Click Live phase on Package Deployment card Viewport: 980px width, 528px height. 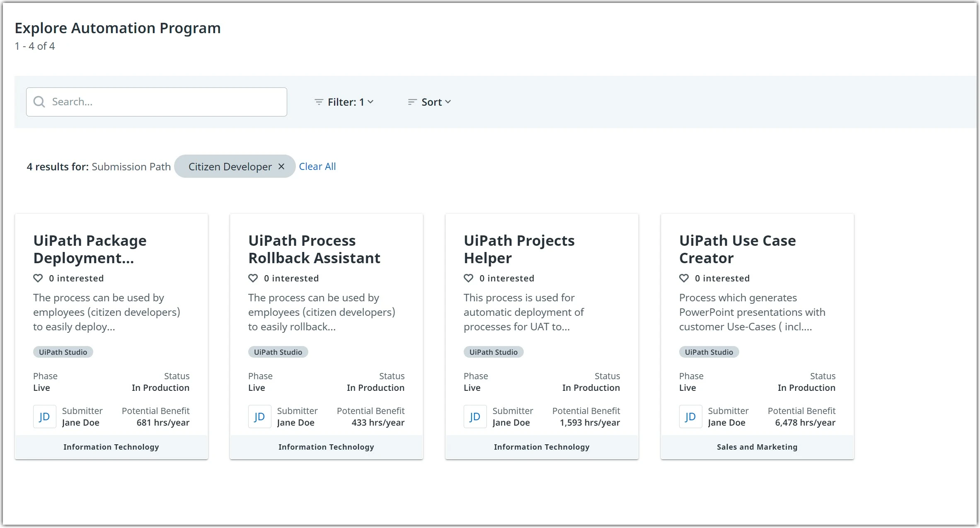(x=41, y=388)
